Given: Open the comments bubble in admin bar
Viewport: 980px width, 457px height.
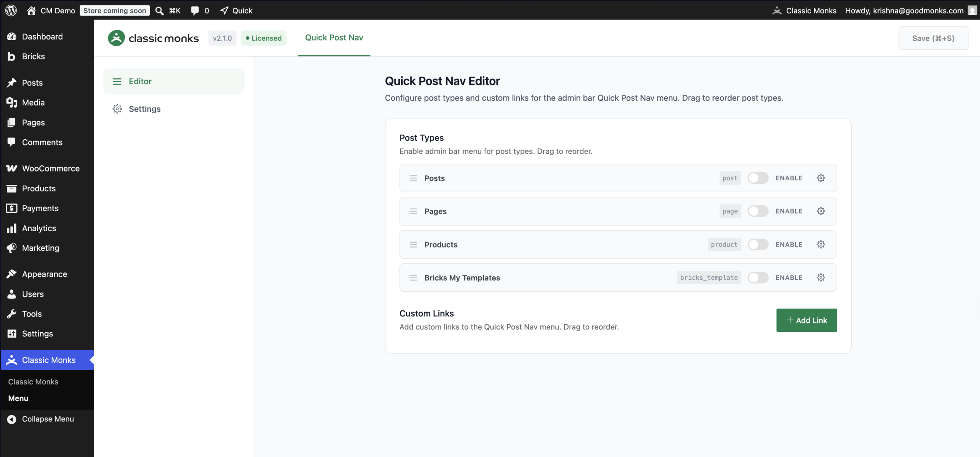Looking at the screenshot, I should (x=195, y=10).
